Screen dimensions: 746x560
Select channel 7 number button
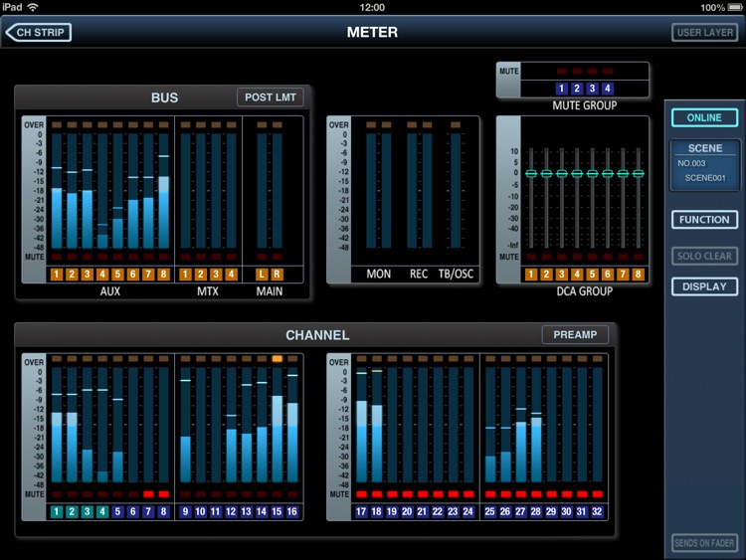148,511
